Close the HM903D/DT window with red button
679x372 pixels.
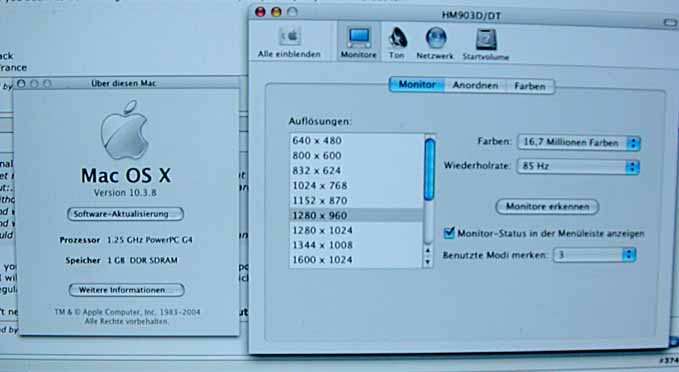click(260, 12)
